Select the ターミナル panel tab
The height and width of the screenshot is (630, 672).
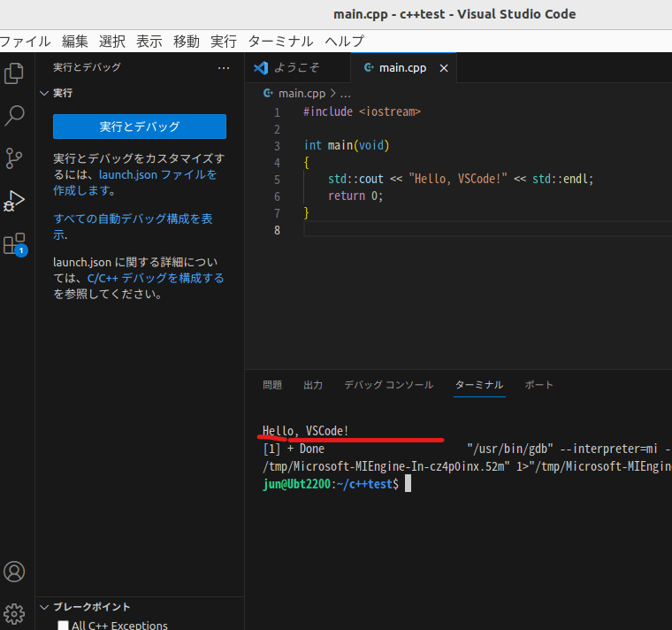(x=479, y=385)
